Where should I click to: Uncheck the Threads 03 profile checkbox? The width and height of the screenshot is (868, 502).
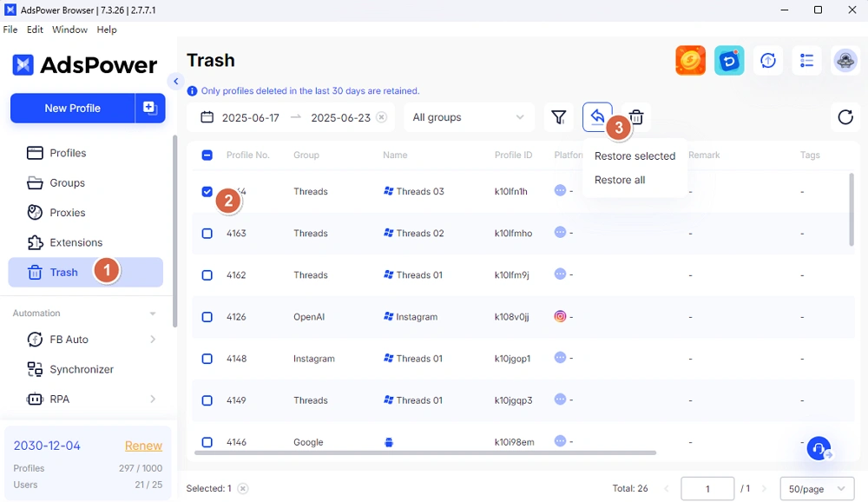pyautogui.click(x=207, y=192)
